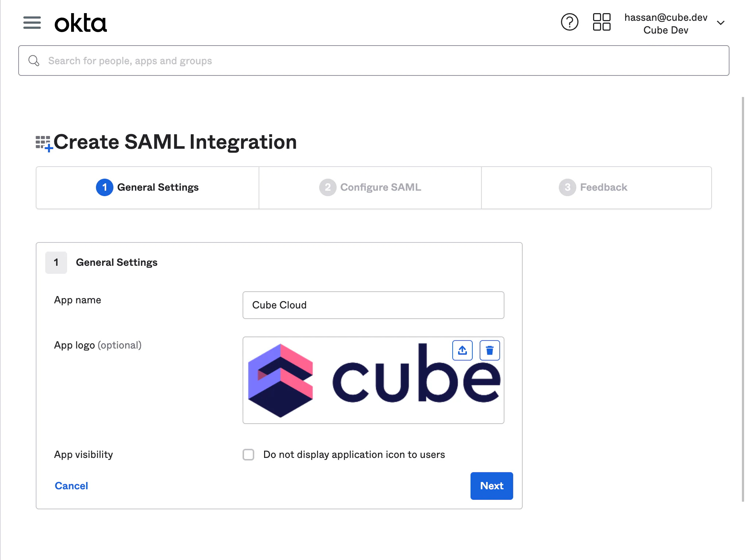Click the Create SAML Integration app icon
The width and height of the screenshot is (747, 560).
point(44,143)
